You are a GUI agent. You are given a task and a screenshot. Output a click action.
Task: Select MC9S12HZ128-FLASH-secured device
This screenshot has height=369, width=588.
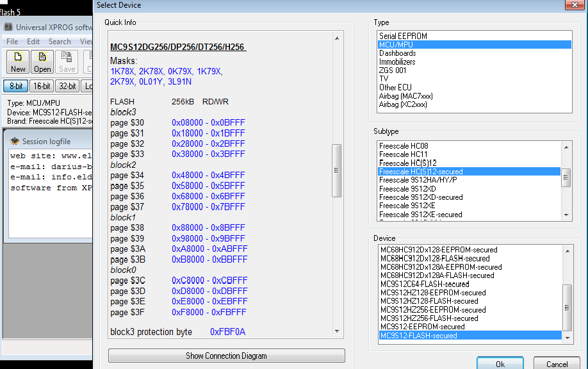(471, 301)
